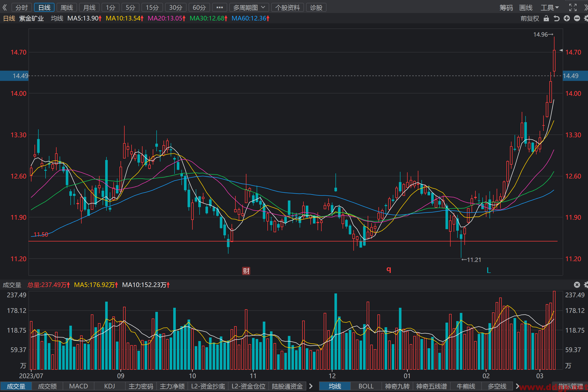Screen dimensions: 588x392
Task: Close the 成交量 volume panel
Action: [577, 285]
